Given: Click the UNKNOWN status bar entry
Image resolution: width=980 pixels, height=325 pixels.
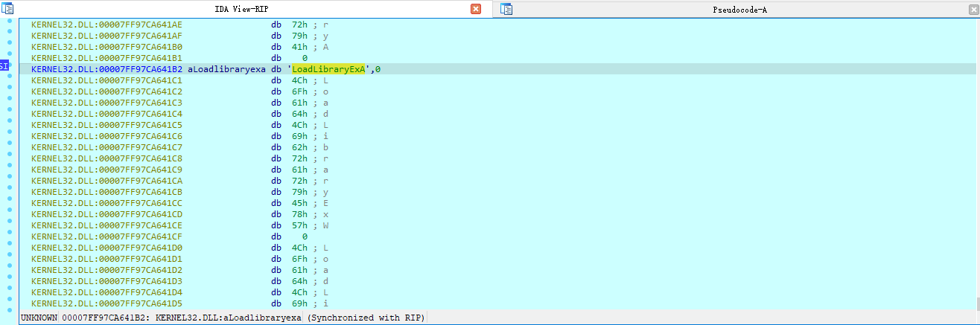Looking at the screenshot, I should [39, 318].
